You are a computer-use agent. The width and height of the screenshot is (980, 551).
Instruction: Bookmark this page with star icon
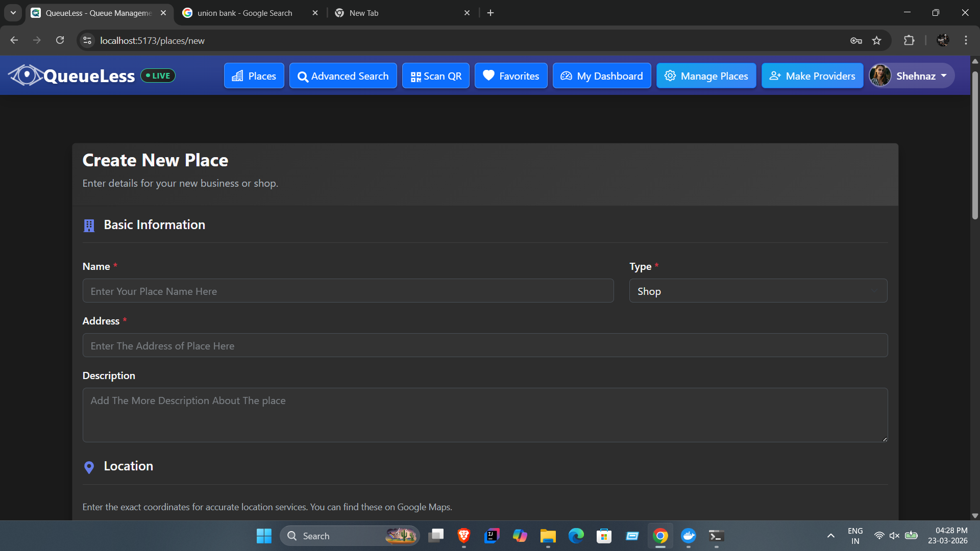click(876, 40)
